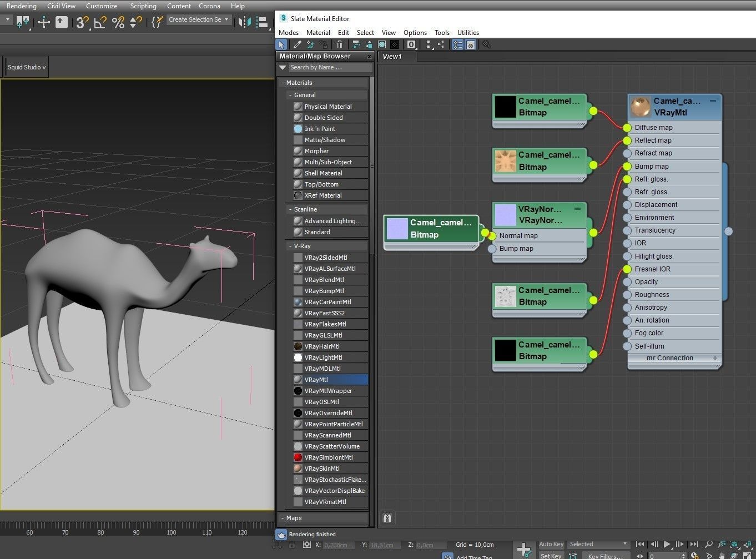Image resolution: width=756 pixels, height=559 pixels.
Task: Open the Corona menu in main window
Action: pos(209,6)
